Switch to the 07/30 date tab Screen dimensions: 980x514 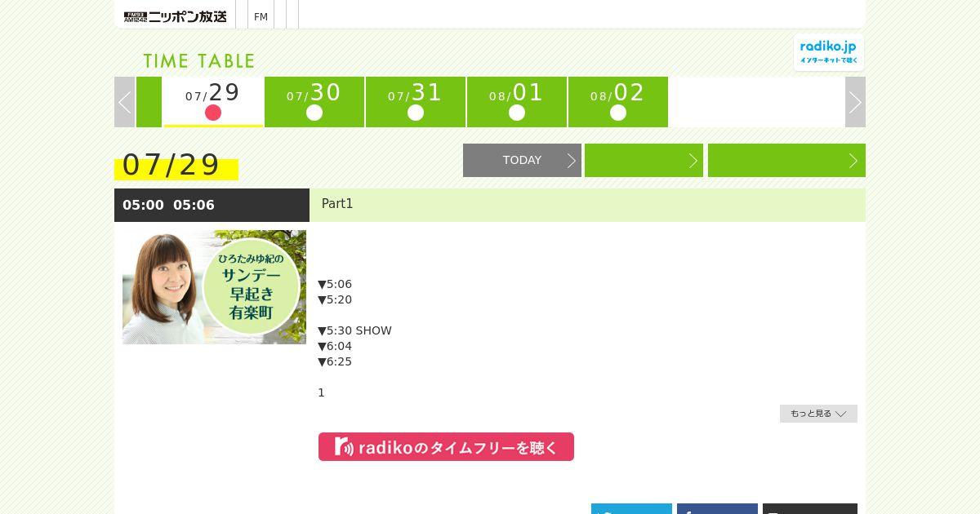314,102
